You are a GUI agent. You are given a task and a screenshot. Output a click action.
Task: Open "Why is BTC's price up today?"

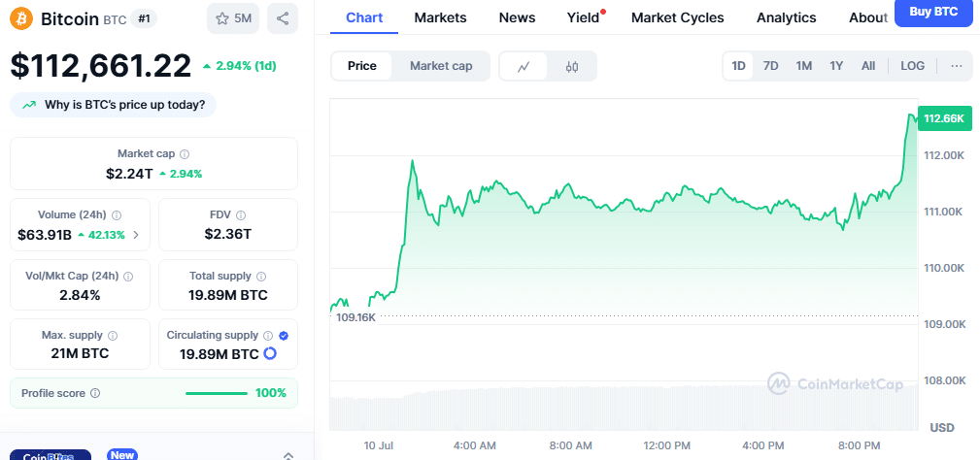tap(114, 105)
